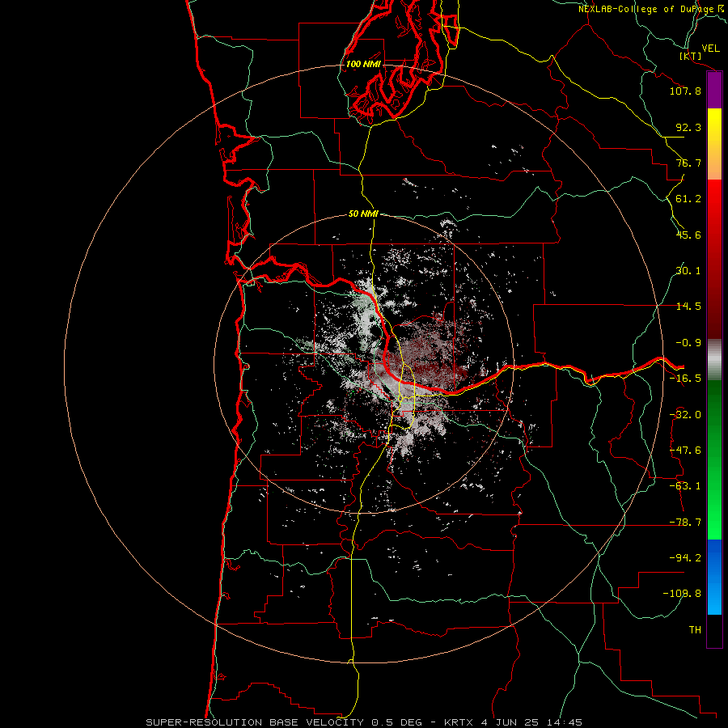This screenshot has width=728, height=728.
Task: Click the purple segment of the color bar
Action: [714, 91]
